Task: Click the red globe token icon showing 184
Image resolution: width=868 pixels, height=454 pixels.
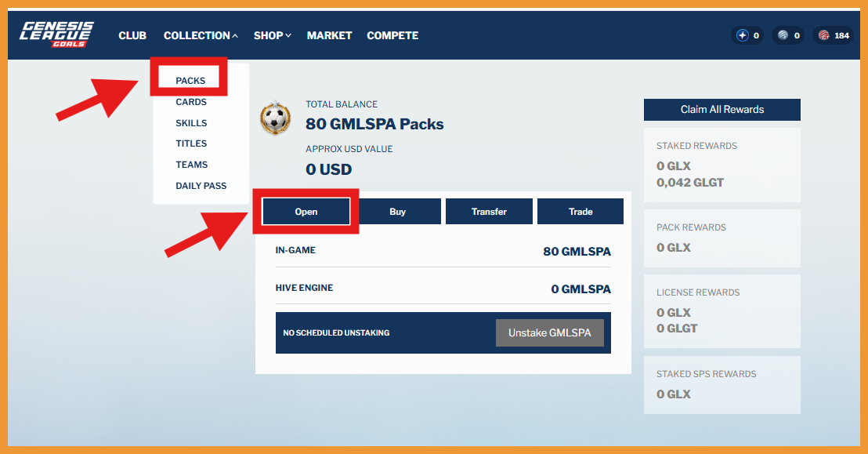Action: (x=823, y=35)
